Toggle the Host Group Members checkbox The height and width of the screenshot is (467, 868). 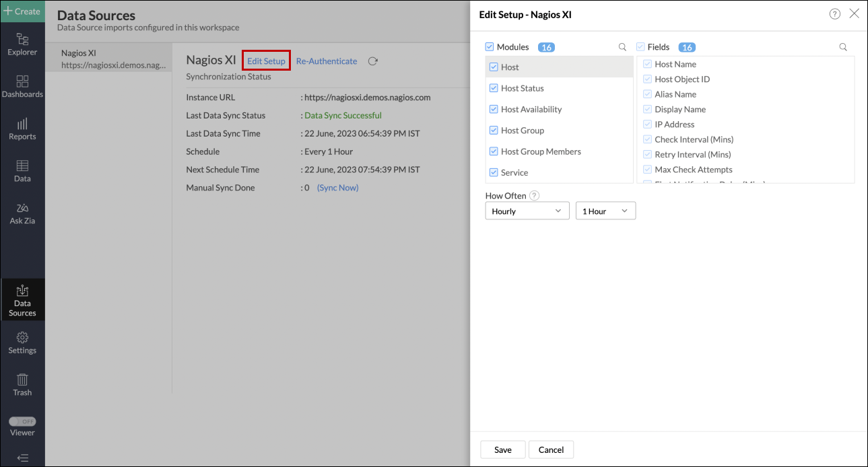(x=494, y=151)
